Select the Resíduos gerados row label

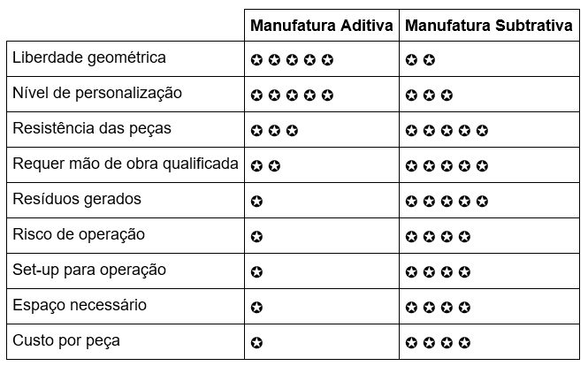pyautogui.click(x=77, y=199)
